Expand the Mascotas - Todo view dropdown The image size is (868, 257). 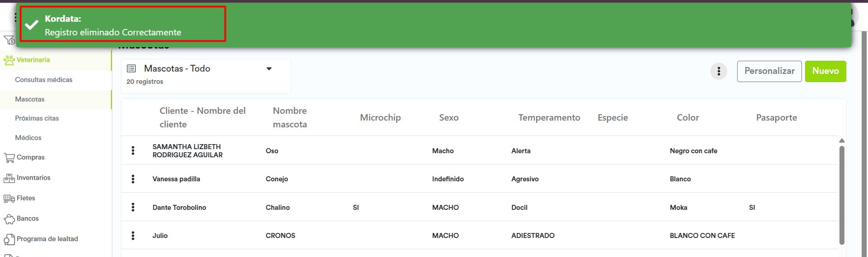tap(269, 69)
